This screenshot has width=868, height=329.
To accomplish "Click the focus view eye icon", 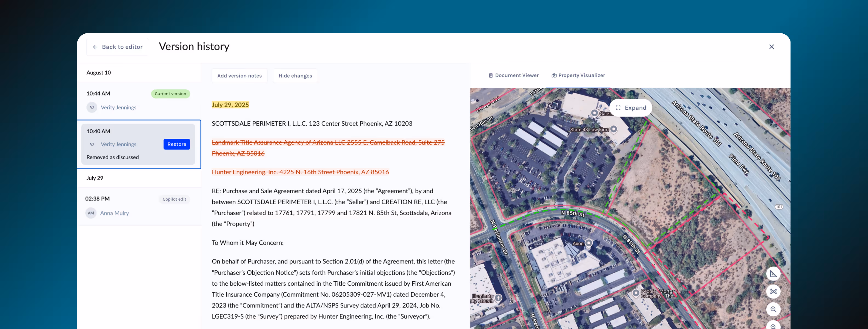I will point(773,292).
